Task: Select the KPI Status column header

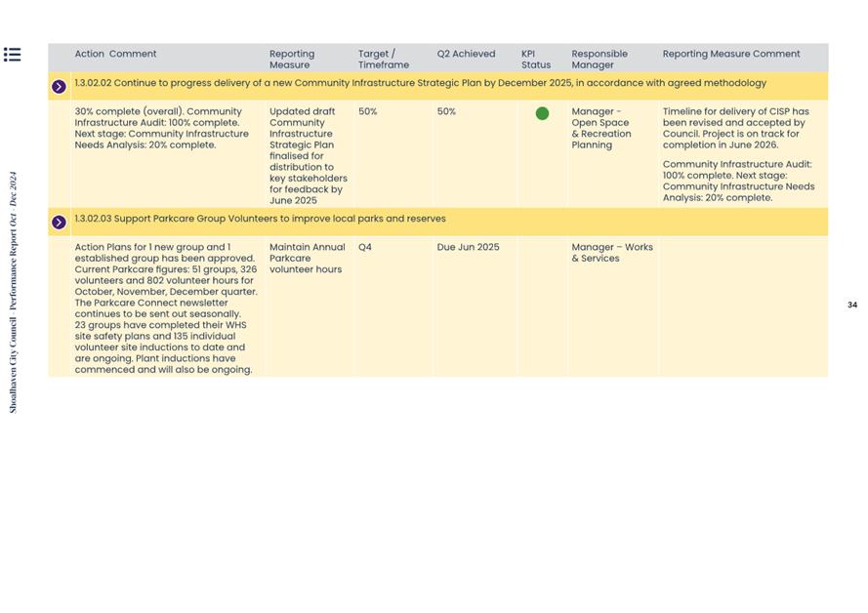Action: 535,60
